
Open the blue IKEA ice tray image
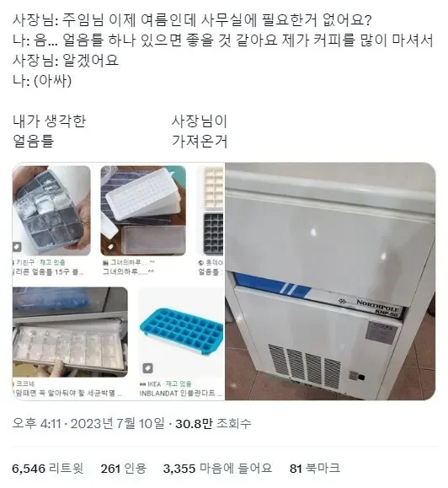click(181, 333)
